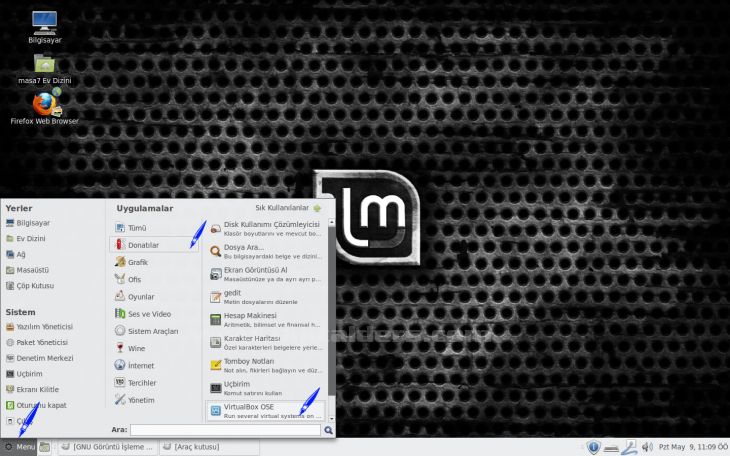
Task: Open the volume speaker tray icon
Action: pos(647,448)
